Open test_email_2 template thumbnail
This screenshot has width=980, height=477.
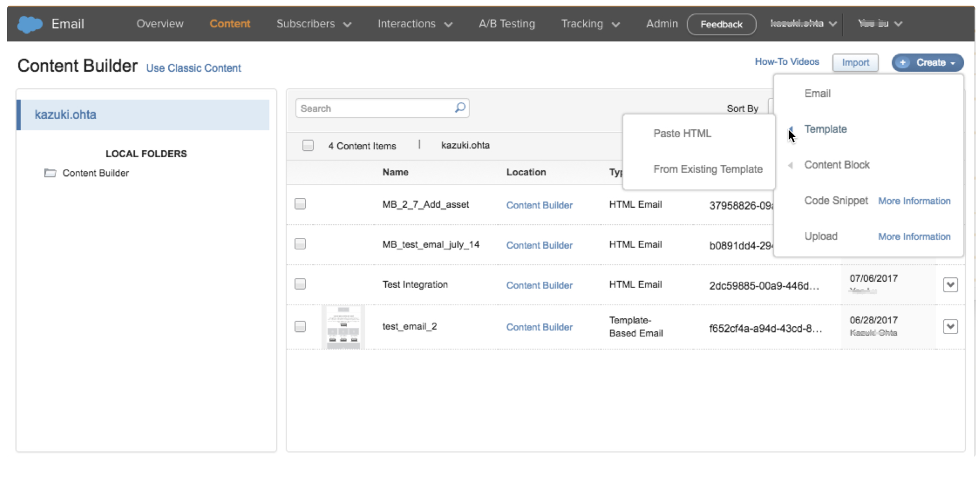tap(343, 327)
